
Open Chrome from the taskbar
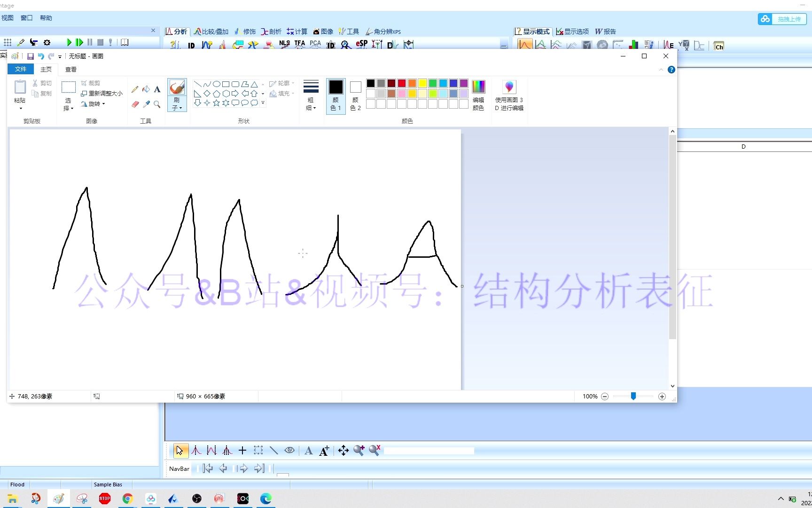[x=127, y=499]
